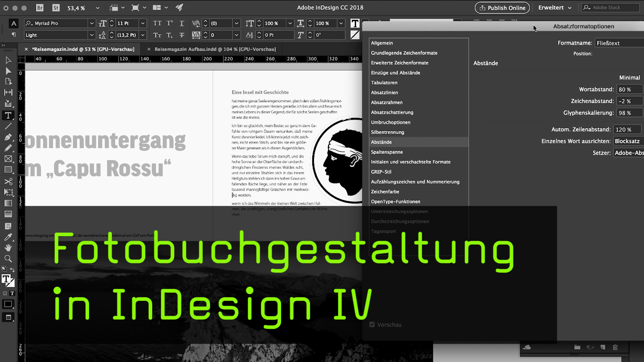Image resolution: width=644 pixels, height=362 pixels.
Task: Click the delete style trash icon
Action: click(x=615, y=347)
